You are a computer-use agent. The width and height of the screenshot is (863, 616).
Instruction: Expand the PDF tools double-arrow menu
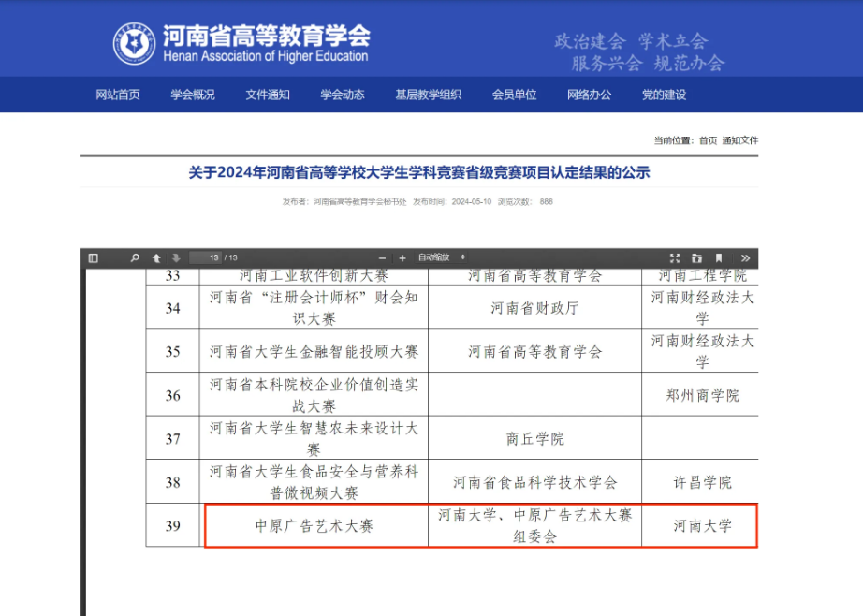pyautogui.click(x=745, y=257)
